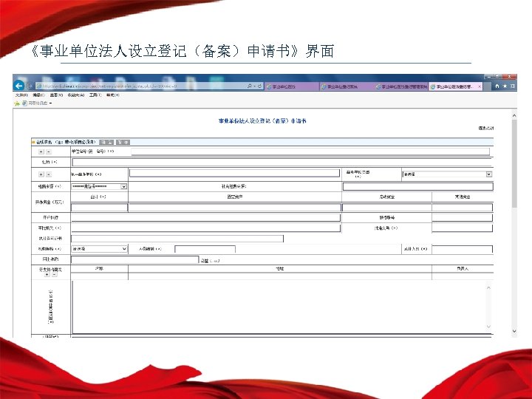The image size is (532, 399).
Task: Open the browser Home icon
Action: point(497,86)
